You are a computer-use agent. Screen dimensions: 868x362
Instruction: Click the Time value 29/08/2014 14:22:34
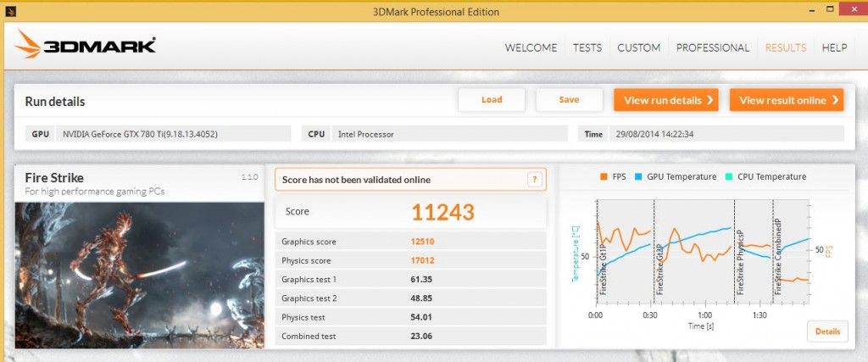654,134
